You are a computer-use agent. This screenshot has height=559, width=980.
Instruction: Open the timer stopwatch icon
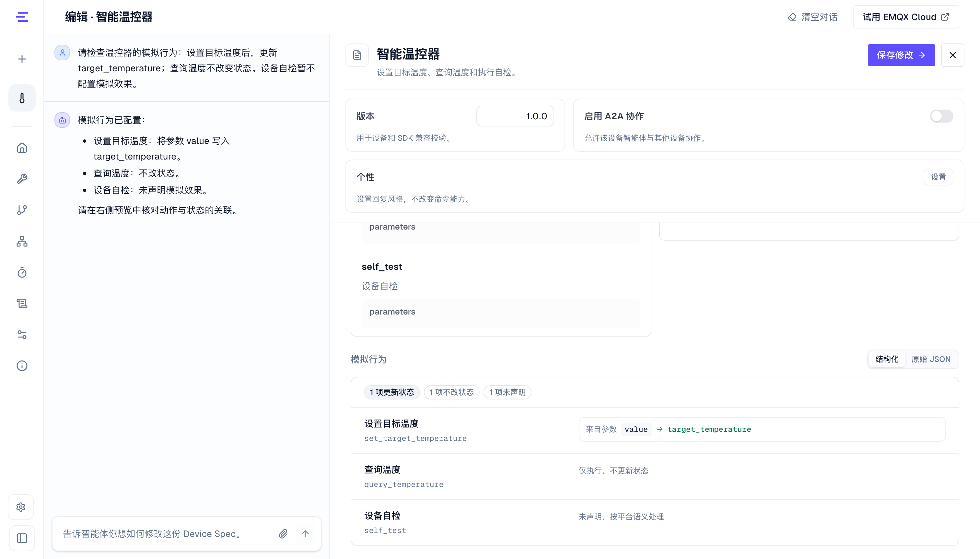pos(22,272)
